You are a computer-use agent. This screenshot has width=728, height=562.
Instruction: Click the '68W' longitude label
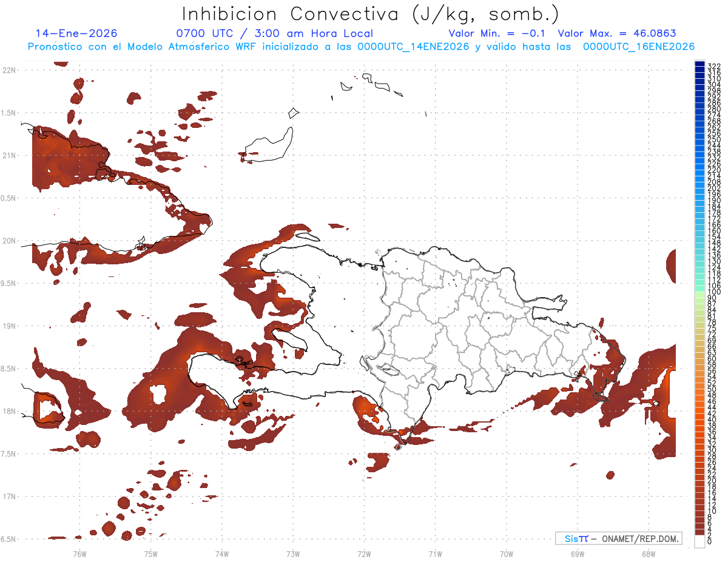coord(649,553)
